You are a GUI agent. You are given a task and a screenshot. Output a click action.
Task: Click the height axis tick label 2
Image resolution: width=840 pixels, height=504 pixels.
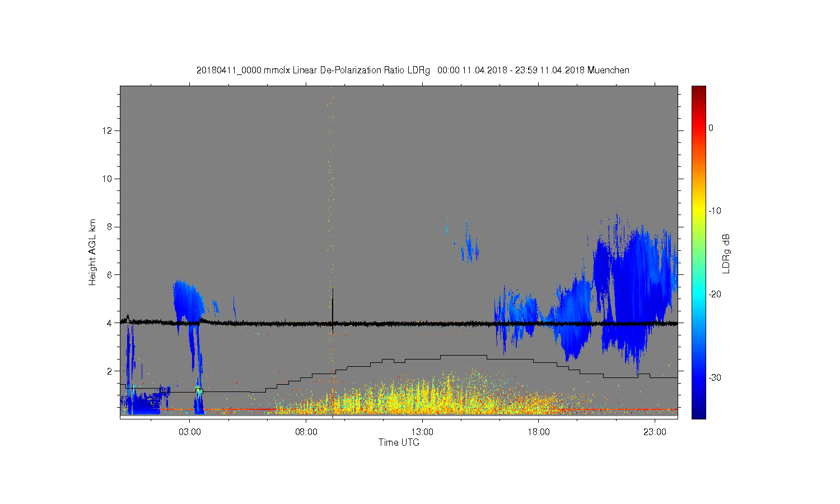(110, 371)
